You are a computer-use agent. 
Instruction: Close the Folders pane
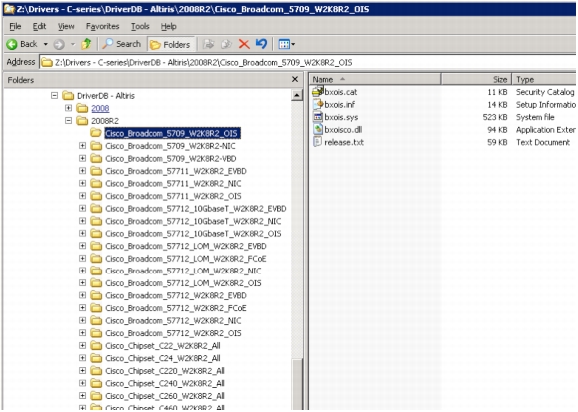click(295, 79)
